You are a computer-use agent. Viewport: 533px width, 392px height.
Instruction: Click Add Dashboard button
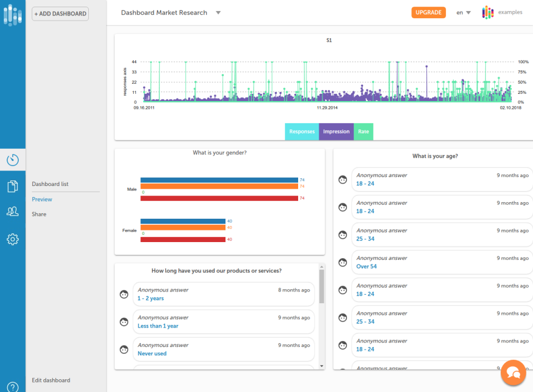coord(60,14)
